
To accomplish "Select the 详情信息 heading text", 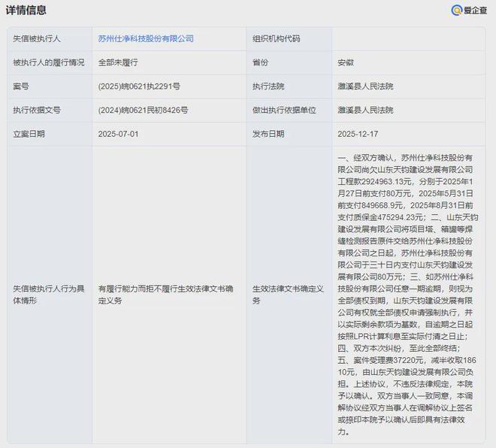I will tap(26, 10).
